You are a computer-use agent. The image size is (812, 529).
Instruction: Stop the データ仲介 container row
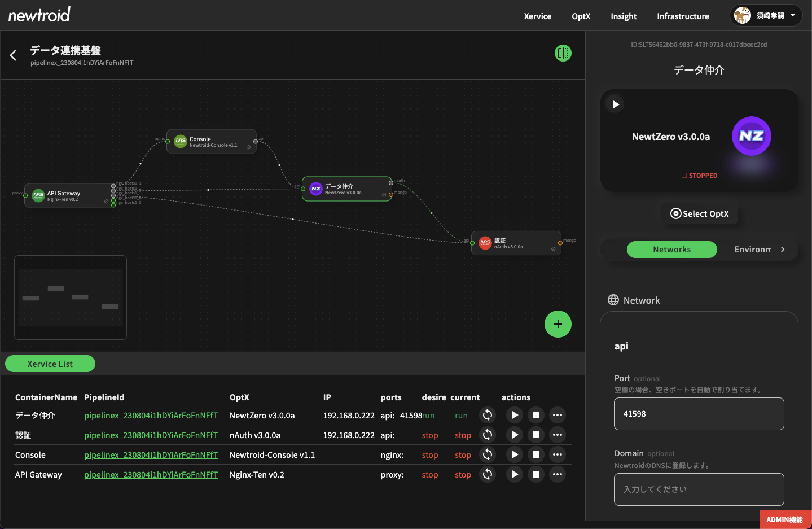coord(536,415)
